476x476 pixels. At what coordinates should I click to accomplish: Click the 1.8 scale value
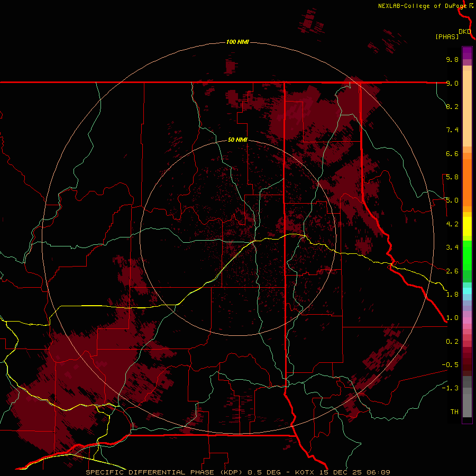(452, 295)
